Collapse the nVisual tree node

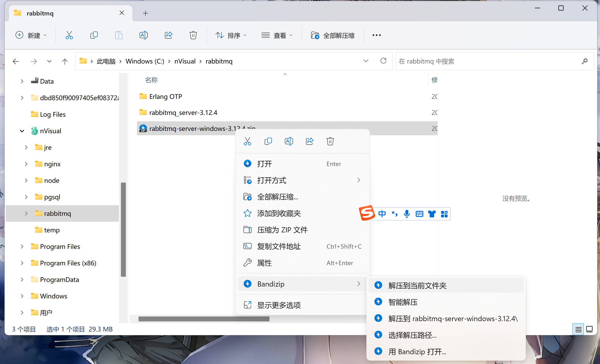[22, 131]
